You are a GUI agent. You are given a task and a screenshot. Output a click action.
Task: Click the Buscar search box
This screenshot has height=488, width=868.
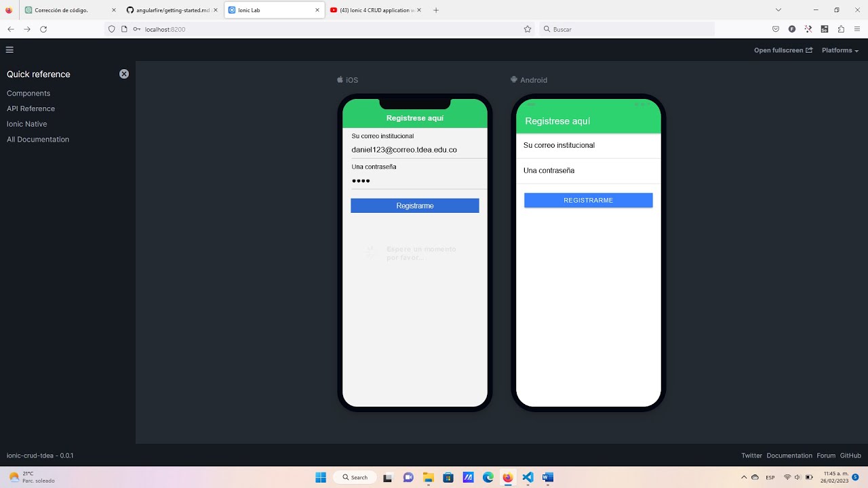tap(627, 29)
